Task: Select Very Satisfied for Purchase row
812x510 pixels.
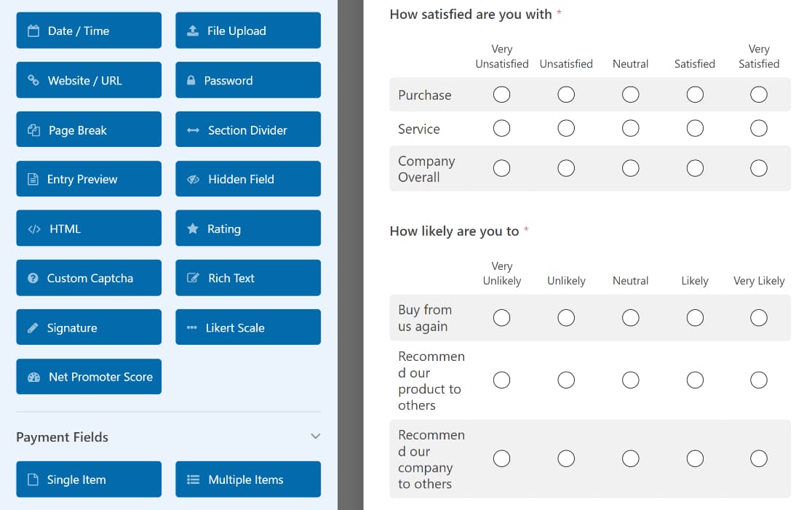Action: [x=759, y=95]
